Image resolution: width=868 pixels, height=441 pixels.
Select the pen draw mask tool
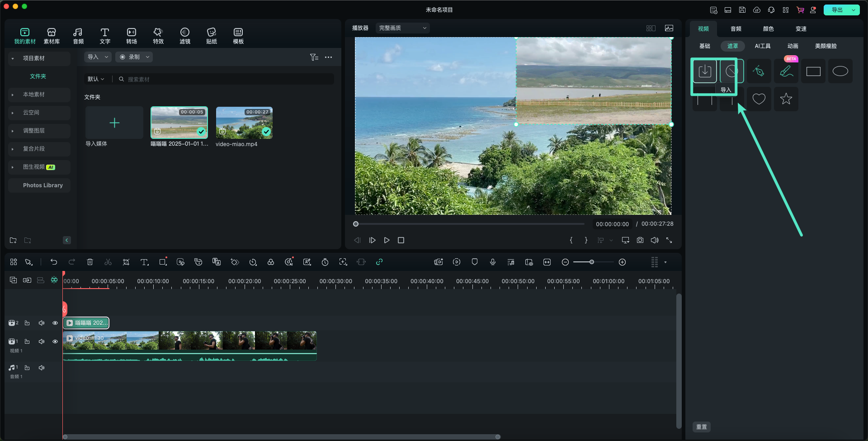[x=759, y=71]
